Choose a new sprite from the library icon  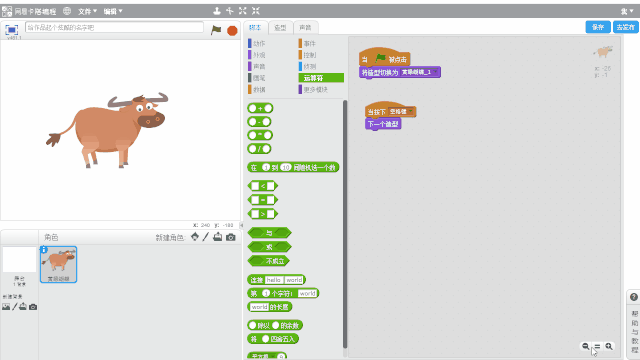pos(195,237)
